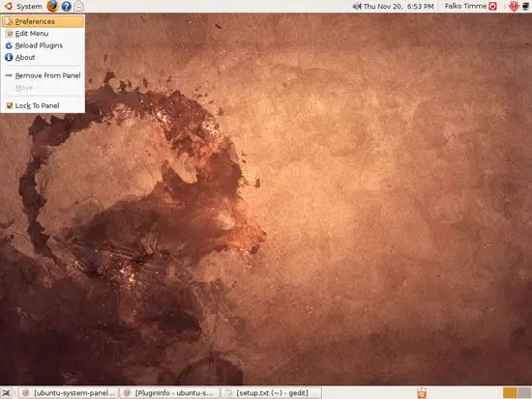Uncheck the Lock To Panel checkbox
The height and width of the screenshot is (399, 532).
[10, 105]
